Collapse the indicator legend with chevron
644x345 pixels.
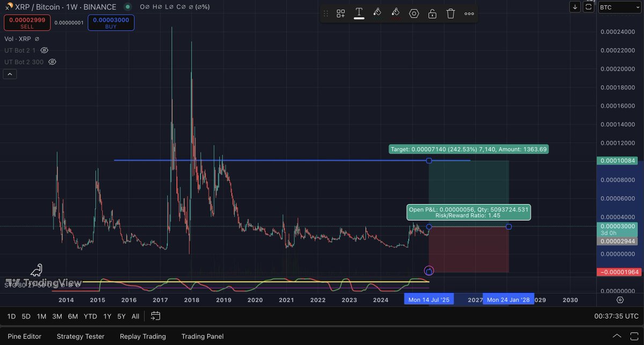[10, 74]
